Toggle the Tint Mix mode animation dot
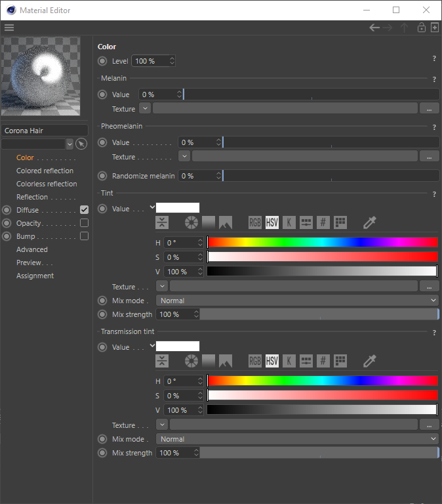 click(x=102, y=301)
